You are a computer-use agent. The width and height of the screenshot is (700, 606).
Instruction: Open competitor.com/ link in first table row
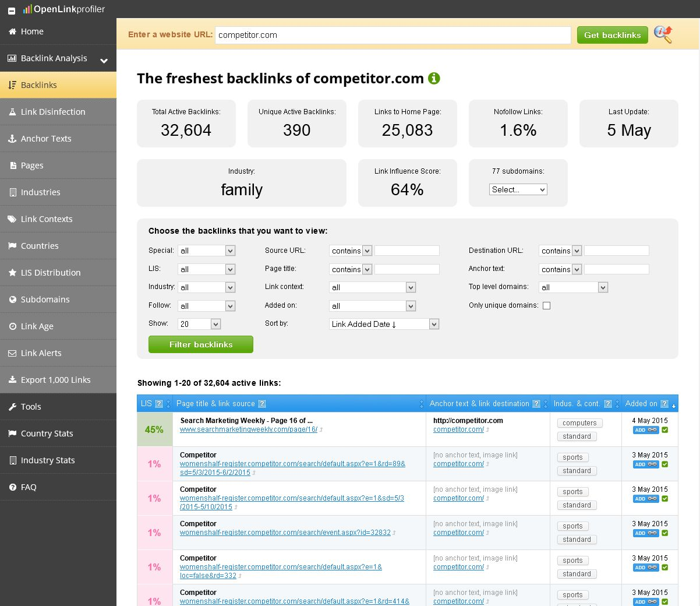click(x=458, y=429)
